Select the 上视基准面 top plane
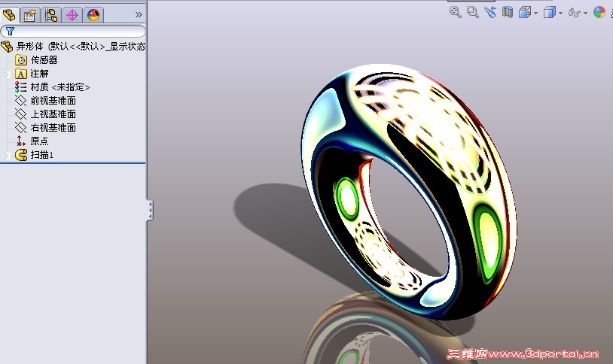The image size is (613, 364). pyautogui.click(x=45, y=114)
